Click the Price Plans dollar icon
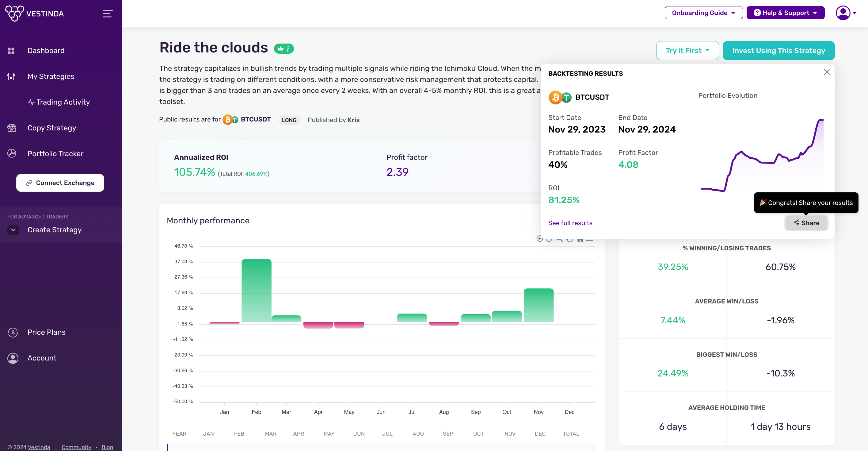This screenshot has width=868, height=451. coord(13,332)
